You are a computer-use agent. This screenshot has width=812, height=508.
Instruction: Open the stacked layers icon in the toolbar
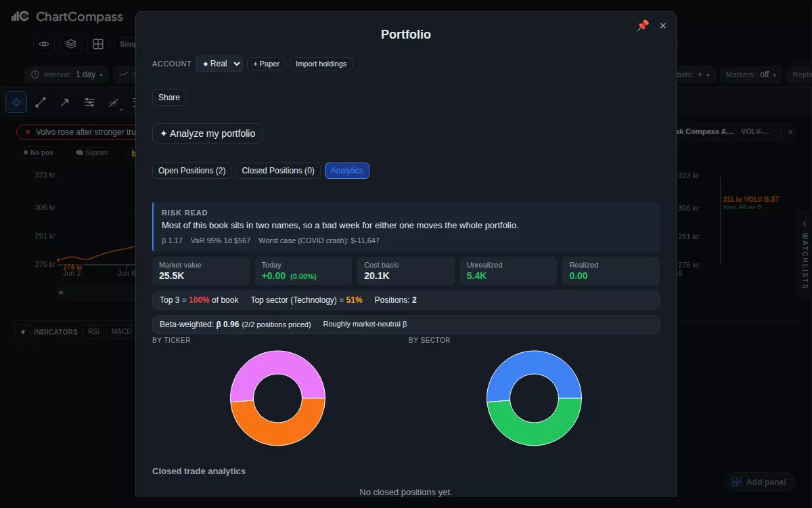point(71,44)
